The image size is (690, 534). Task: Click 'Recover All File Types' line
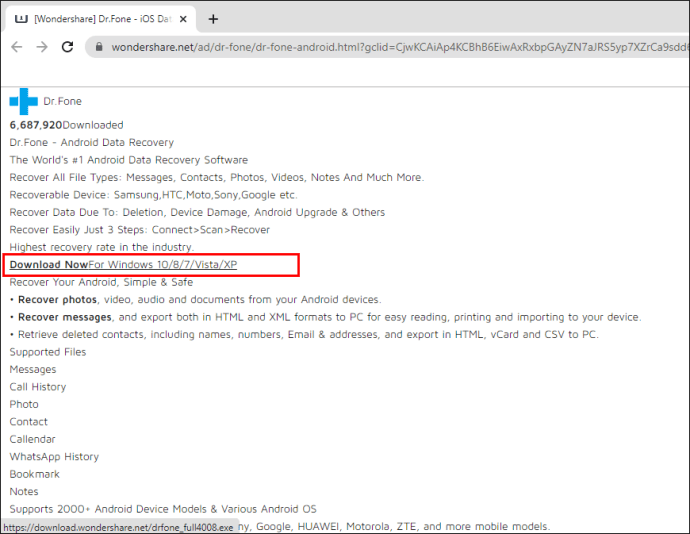[217, 177]
